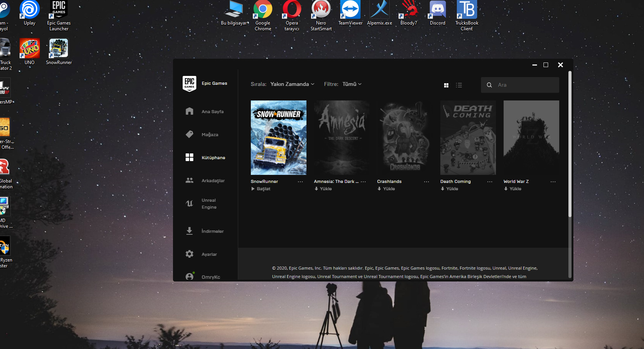Open the Mağaza store tag icon
Image resolution: width=644 pixels, height=349 pixels.
tap(189, 134)
